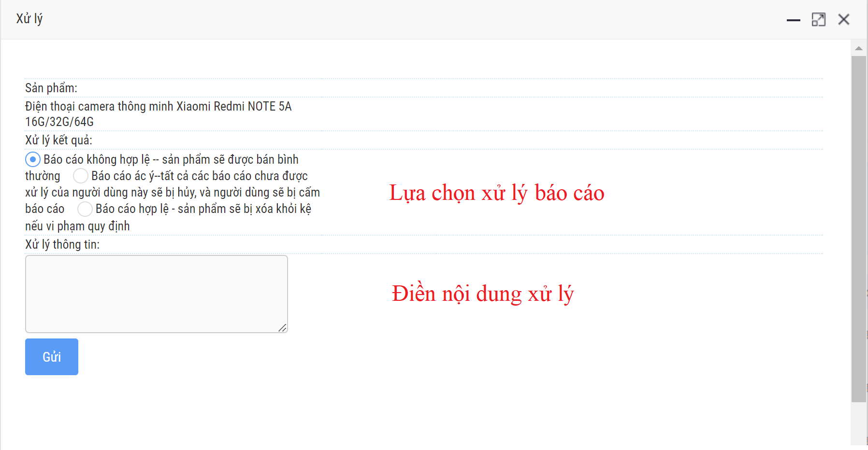The image size is (868, 450).
Task: Minimize the Xử lý dialog
Action: (x=793, y=20)
